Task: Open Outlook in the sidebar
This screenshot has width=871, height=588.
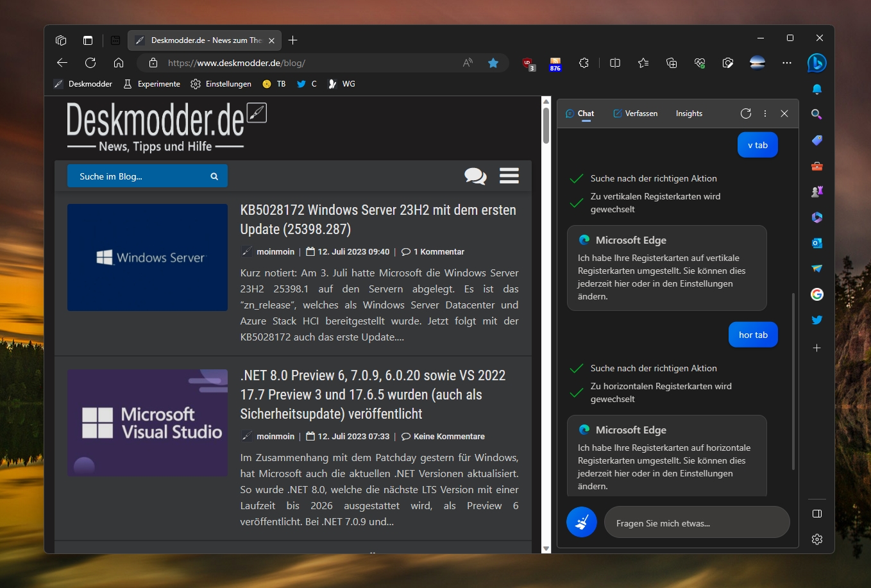Action: (x=816, y=243)
